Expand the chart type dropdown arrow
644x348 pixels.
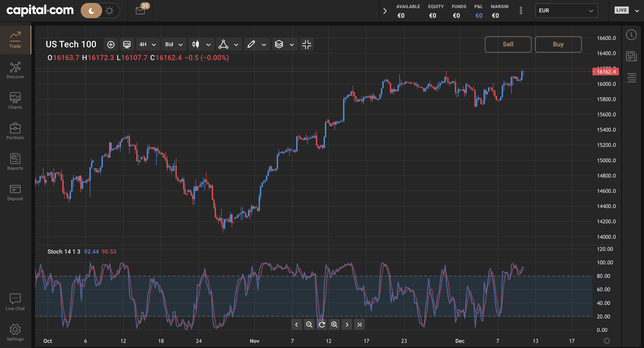(x=208, y=45)
